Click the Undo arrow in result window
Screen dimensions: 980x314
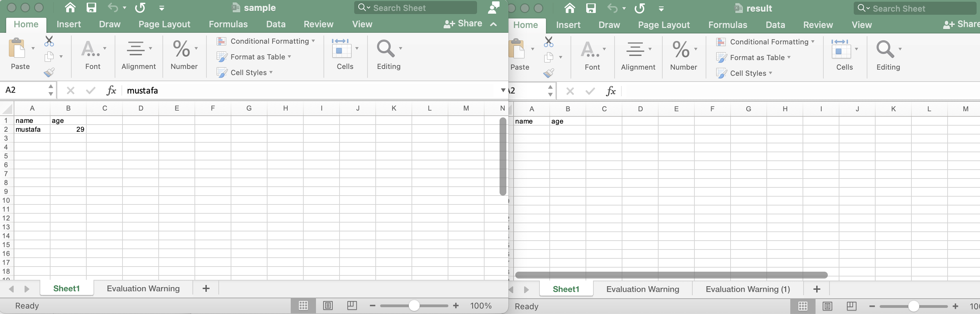pyautogui.click(x=612, y=8)
